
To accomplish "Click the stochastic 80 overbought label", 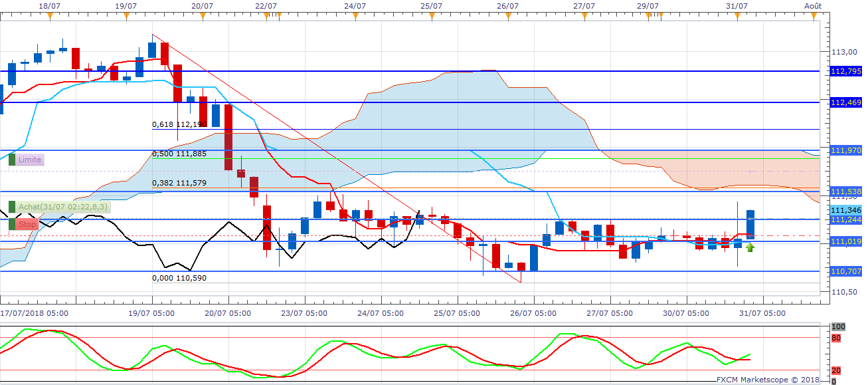I will [836, 338].
